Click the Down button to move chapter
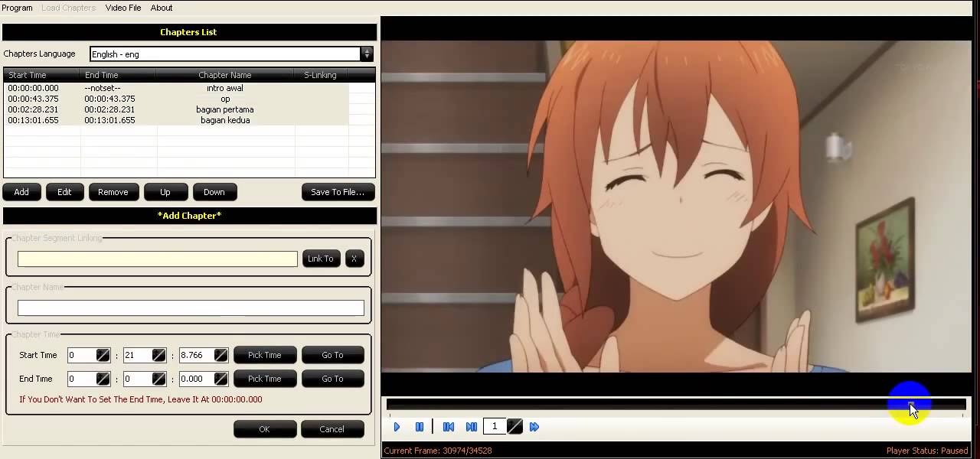The height and width of the screenshot is (459, 980). (214, 192)
